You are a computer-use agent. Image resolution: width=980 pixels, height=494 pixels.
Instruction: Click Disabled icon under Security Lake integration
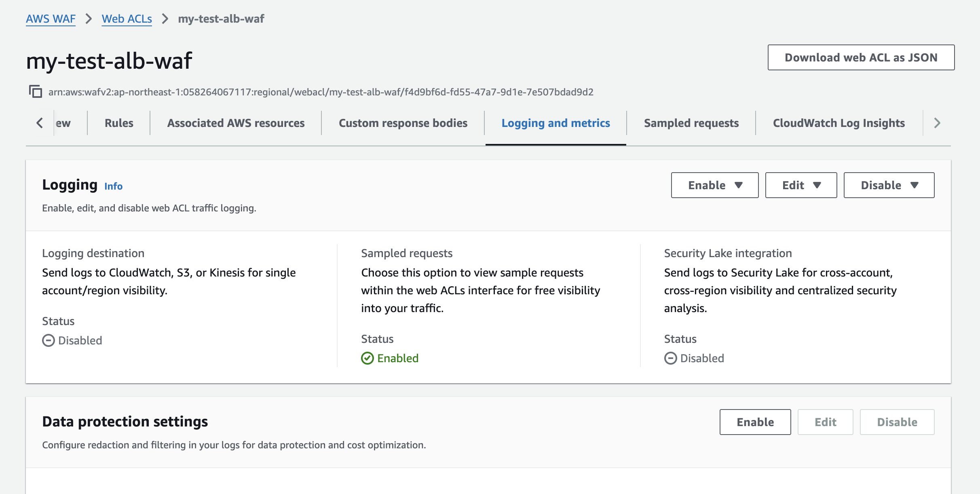click(670, 358)
